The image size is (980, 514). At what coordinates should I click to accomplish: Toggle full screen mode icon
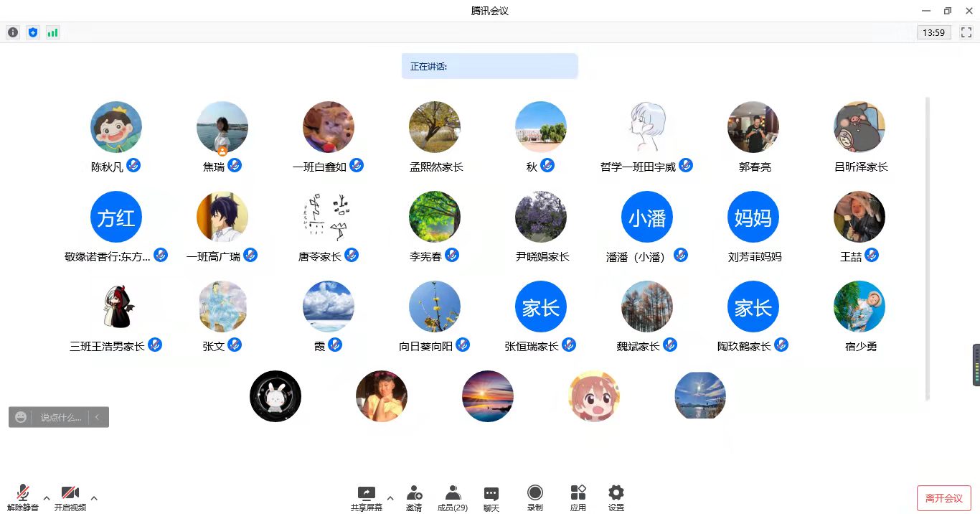pyautogui.click(x=965, y=32)
